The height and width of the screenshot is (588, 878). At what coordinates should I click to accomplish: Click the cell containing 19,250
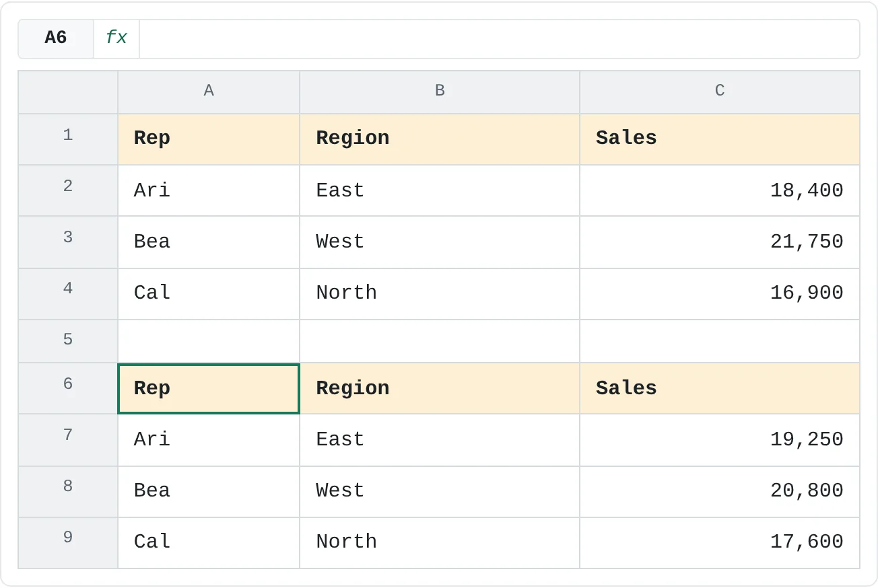[720, 440]
